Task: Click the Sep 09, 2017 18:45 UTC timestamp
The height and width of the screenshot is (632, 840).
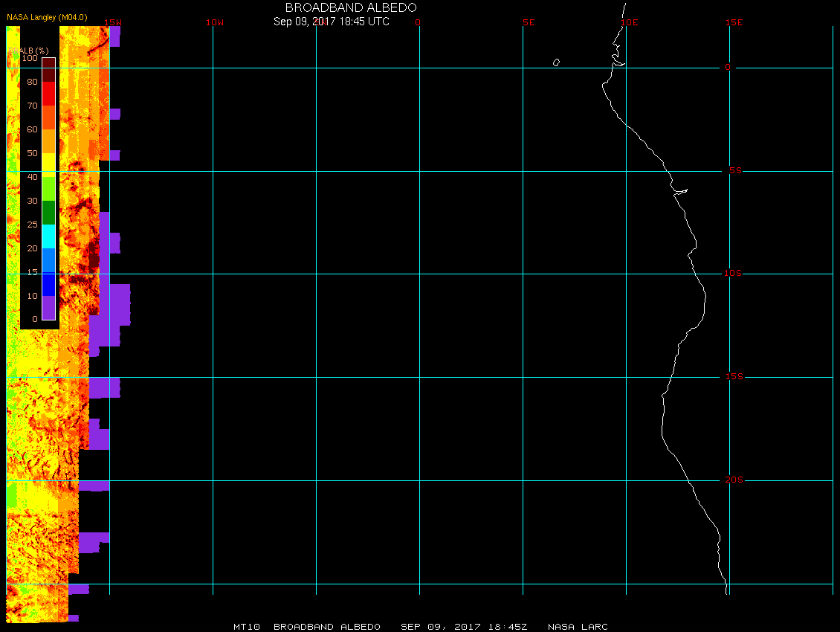Action: 331,22
